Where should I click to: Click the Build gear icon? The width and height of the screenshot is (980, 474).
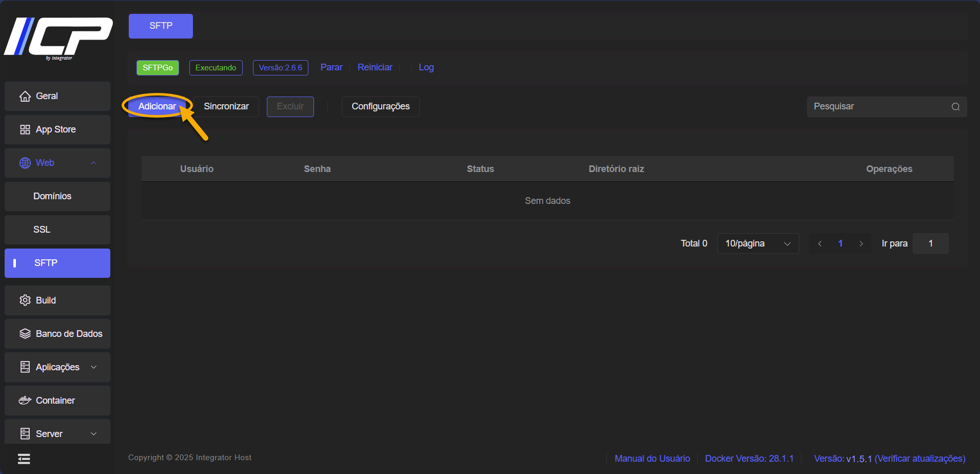click(x=25, y=300)
